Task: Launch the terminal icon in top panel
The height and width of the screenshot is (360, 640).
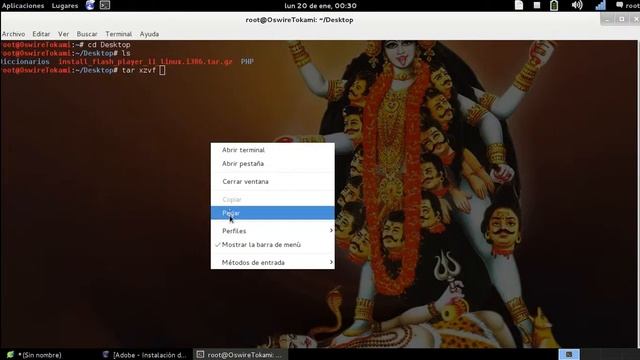Action: coord(105,5)
